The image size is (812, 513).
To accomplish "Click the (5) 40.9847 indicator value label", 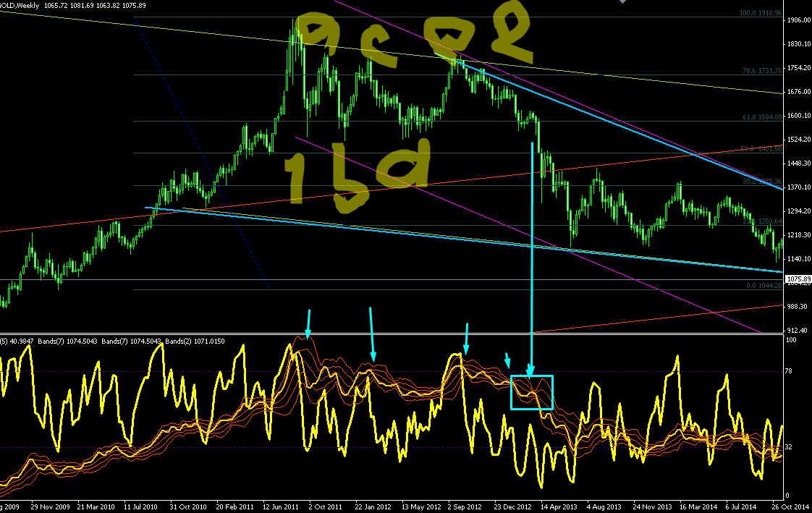I will point(17,341).
